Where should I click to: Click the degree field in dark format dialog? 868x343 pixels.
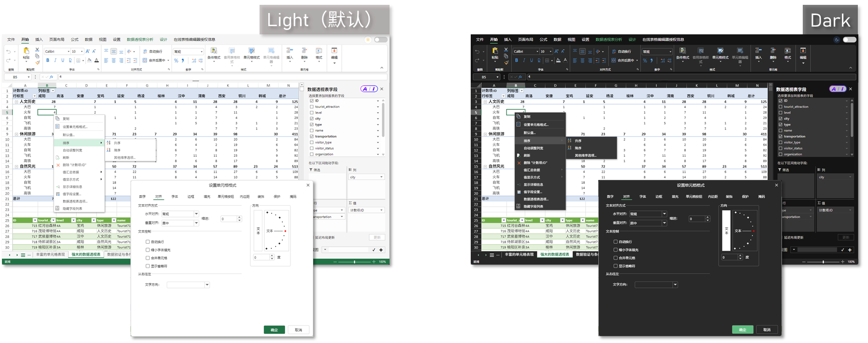(x=733, y=257)
